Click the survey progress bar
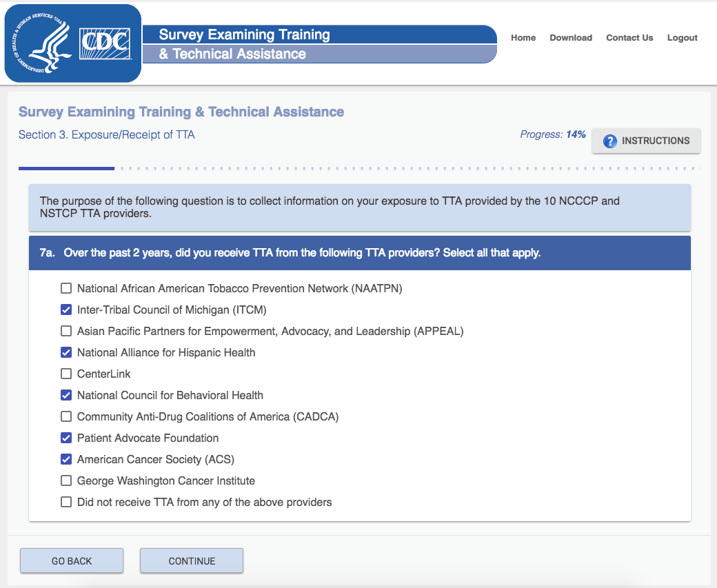Image resolution: width=717 pixels, height=588 pixels. (358, 168)
